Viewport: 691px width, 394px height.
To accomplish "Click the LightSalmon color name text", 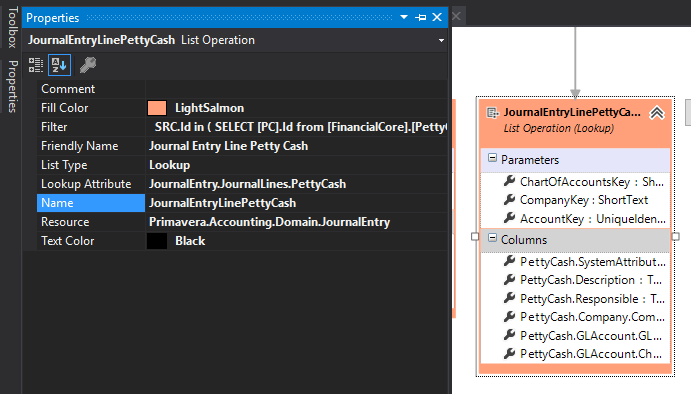I will (209, 108).
